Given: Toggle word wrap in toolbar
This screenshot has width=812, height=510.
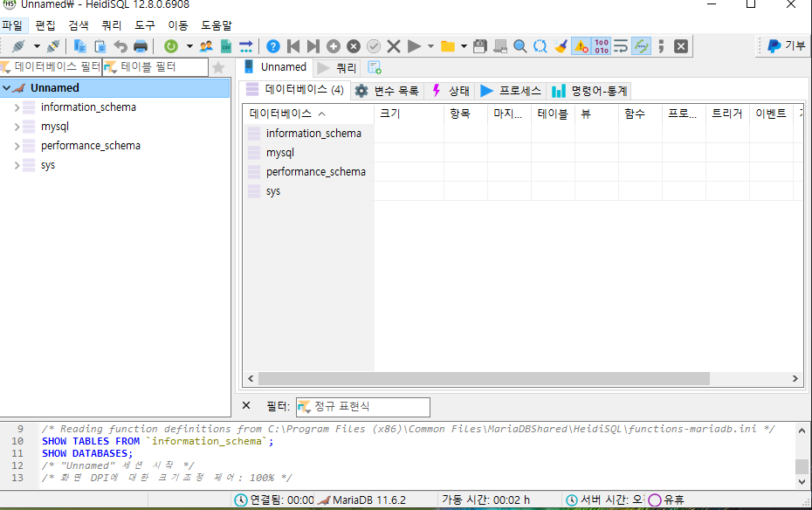Looking at the screenshot, I should coord(621,46).
